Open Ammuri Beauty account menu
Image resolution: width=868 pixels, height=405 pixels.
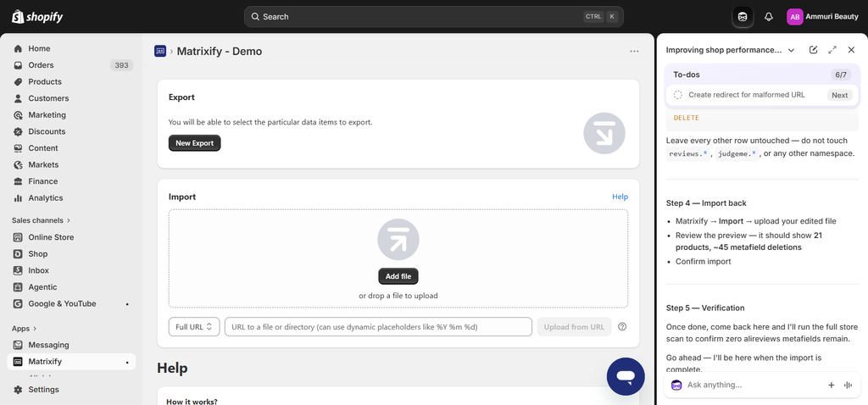[822, 17]
